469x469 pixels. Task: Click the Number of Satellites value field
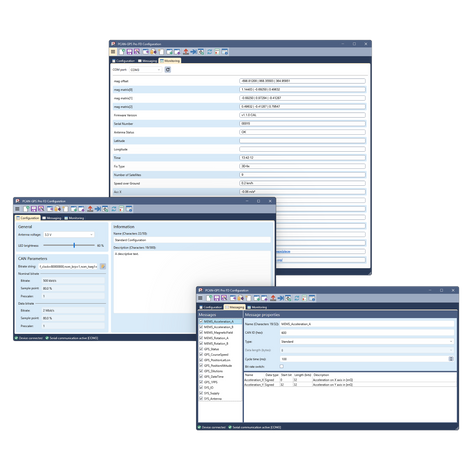point(302,175)
